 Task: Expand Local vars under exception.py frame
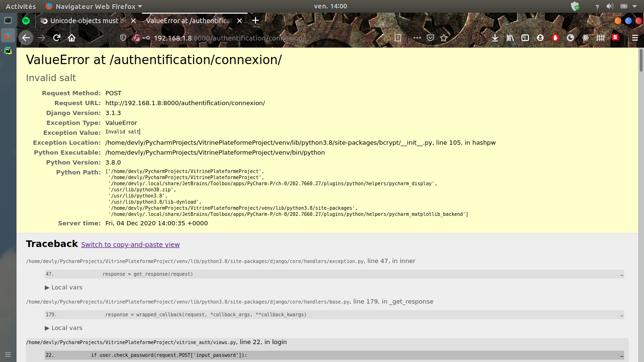pyautogui.click(x=63, y=287)
